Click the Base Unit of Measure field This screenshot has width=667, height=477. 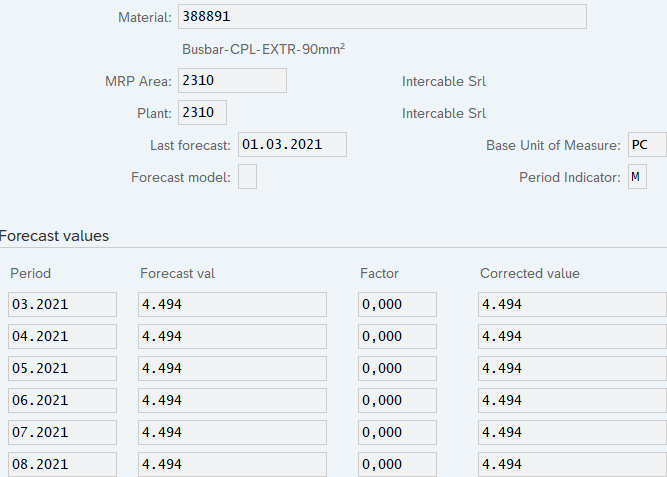[646, 145]
